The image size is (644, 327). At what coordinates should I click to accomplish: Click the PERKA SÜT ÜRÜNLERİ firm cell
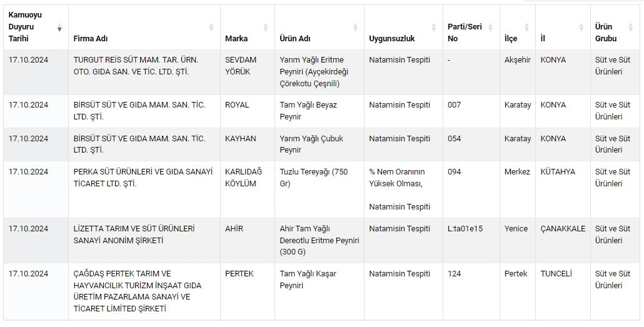pos(143,178)
